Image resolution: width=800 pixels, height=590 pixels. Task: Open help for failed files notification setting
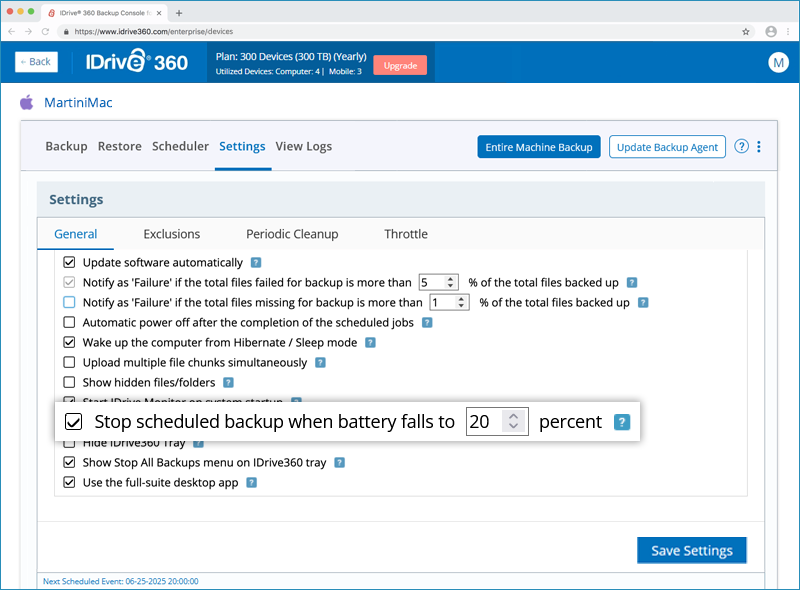point(632,283)
